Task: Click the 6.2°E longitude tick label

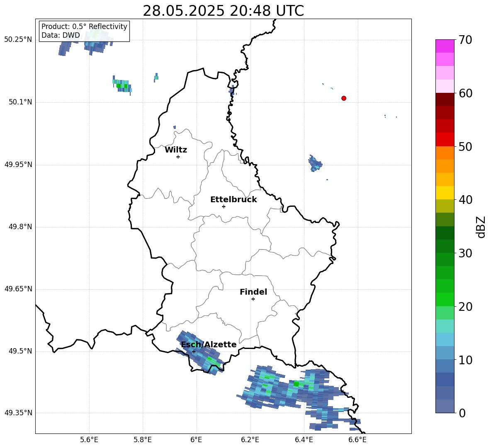Action: tap(250, 440)
